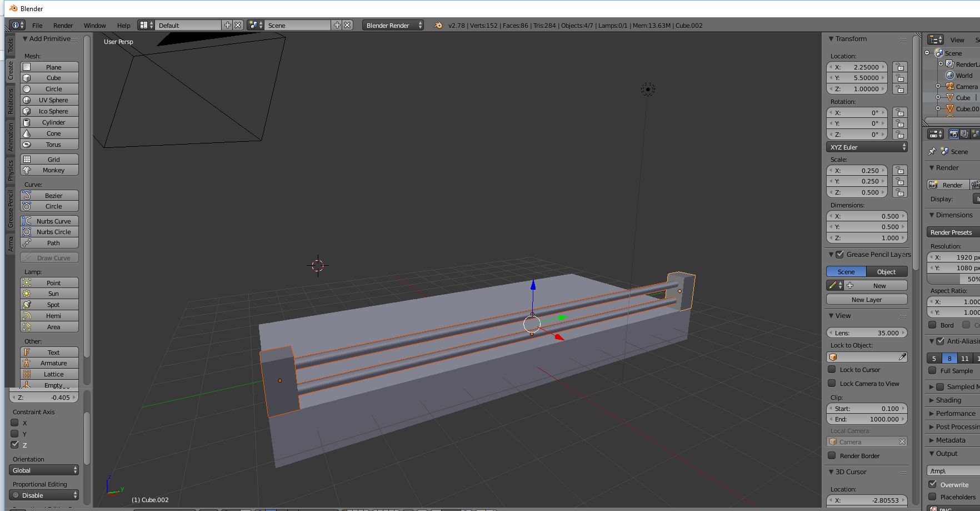Open the Render Presets menu

click(x=953, y=232)
